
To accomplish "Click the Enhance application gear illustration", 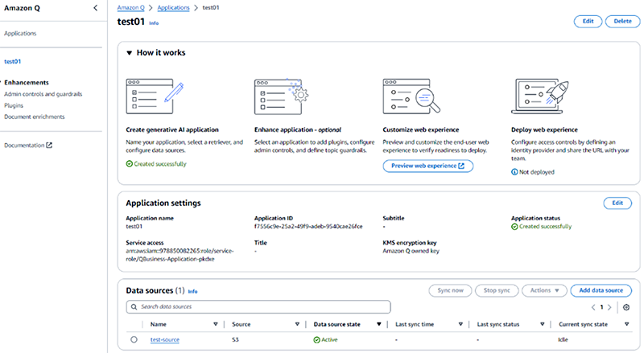I will [x=281, y=96].
